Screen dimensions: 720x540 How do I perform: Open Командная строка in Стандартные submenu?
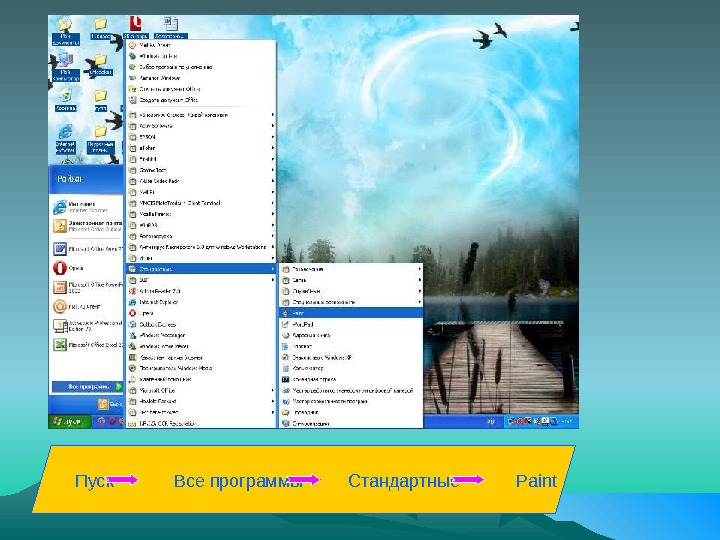(x=351, y=379)
